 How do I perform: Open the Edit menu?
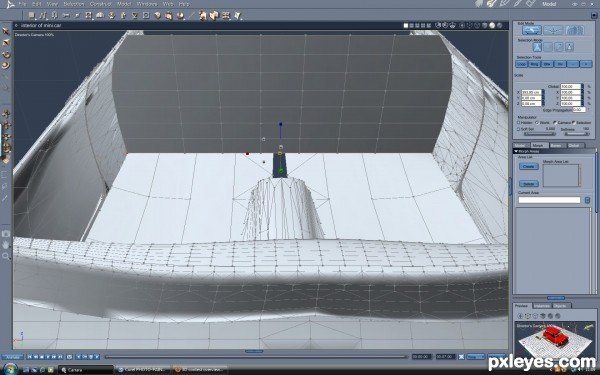pyautogui.click(x=36, y=4)
